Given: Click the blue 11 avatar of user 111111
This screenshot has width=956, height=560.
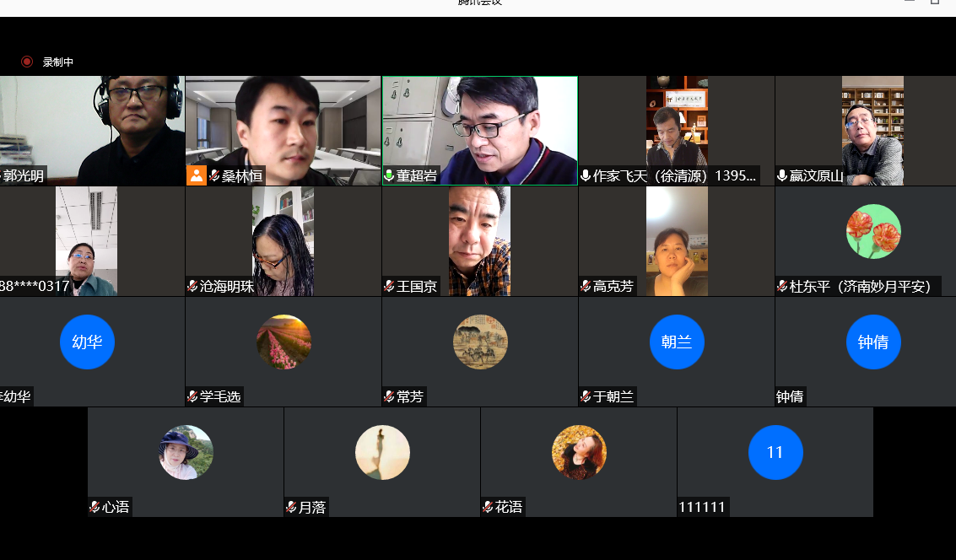Looking at the screenshot, I should [775, 452].
